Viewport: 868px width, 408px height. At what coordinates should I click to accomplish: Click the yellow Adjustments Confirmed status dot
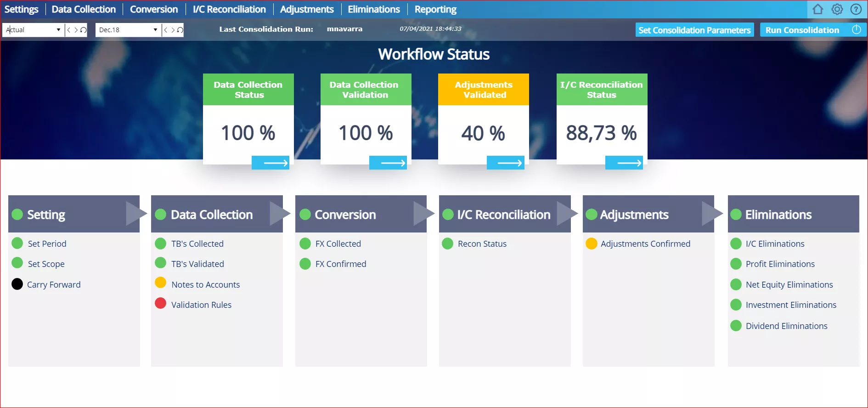click(x=592, y=243)
